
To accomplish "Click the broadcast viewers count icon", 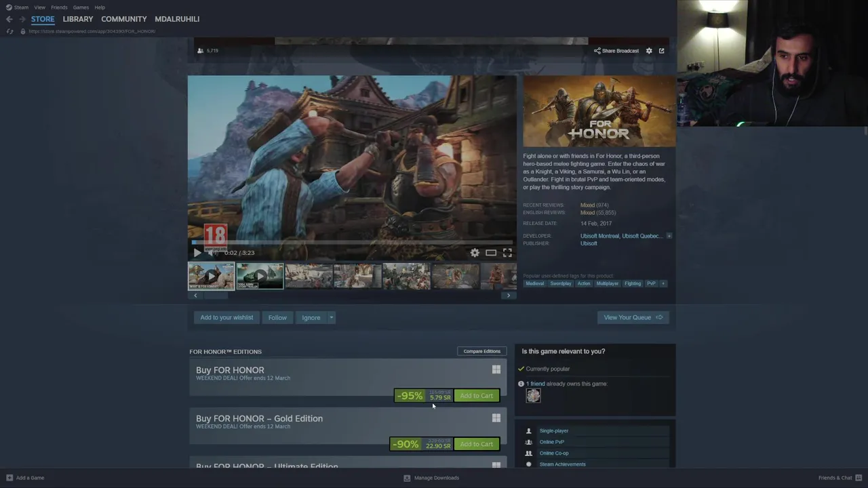I will coord(200,51).
